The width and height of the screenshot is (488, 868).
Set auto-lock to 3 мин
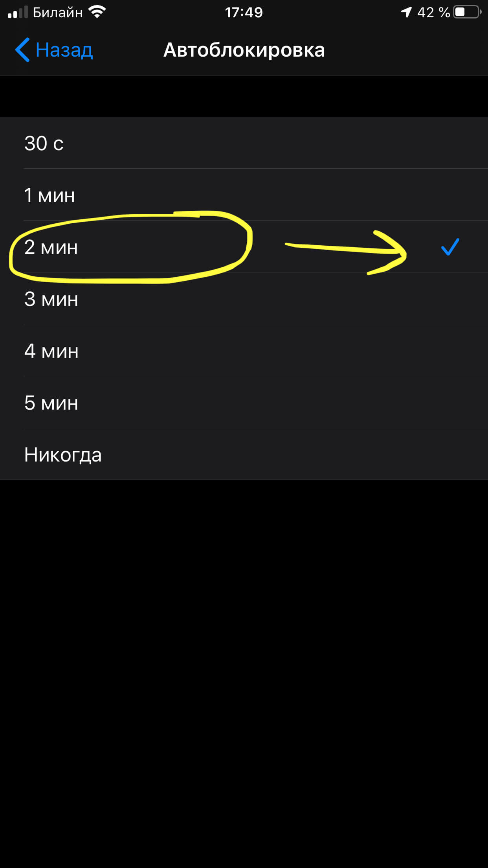[x=244, y=298]
